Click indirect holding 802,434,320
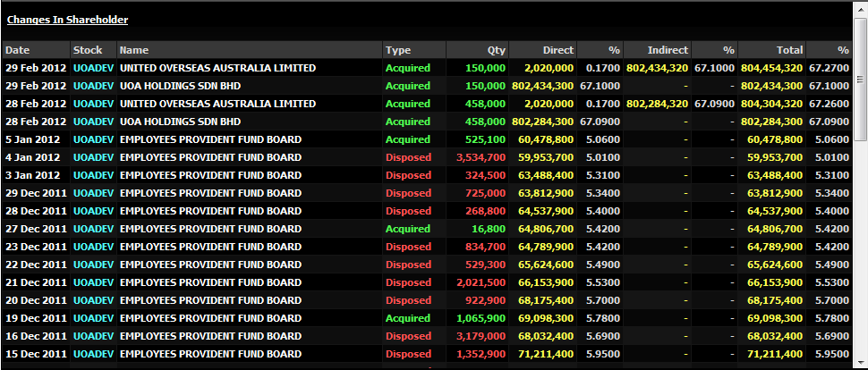This screenshot has width=868, height=370. (x=658, y=68)
